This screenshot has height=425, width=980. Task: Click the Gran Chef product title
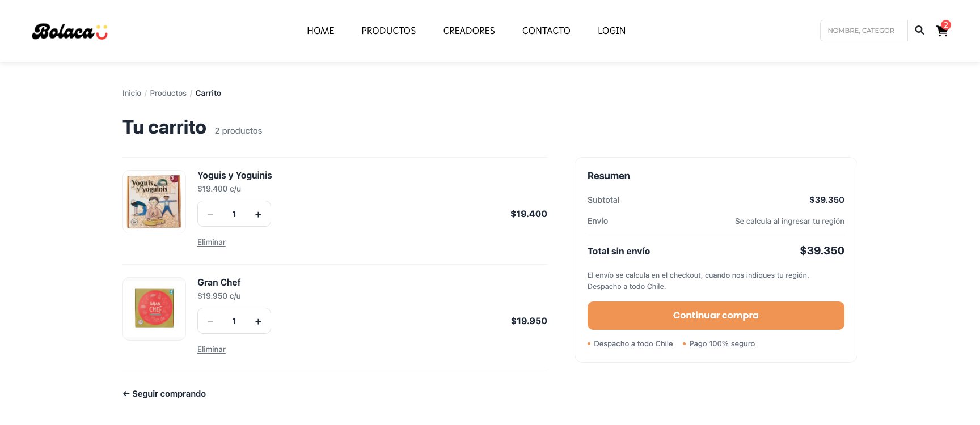point(219,282)
